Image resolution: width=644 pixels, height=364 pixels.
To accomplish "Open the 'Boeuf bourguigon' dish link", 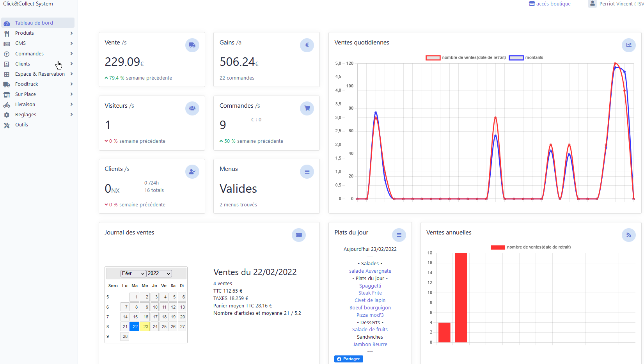I will pos(370,308).
